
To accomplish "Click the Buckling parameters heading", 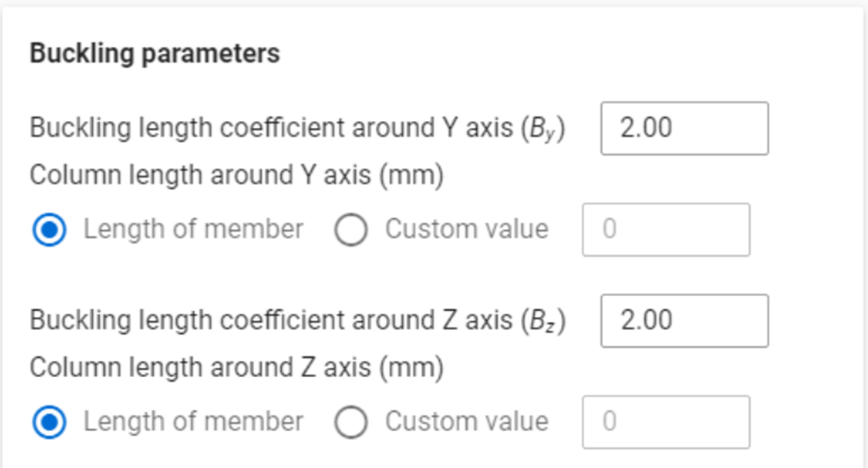I will coord(154,53).
